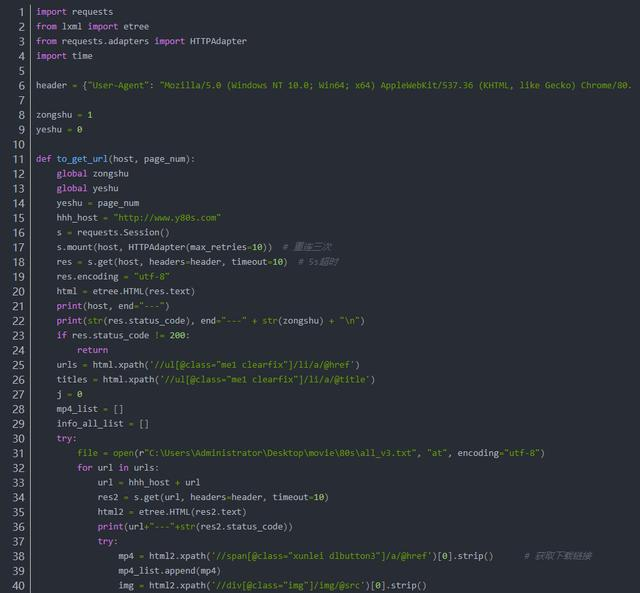Click the 'global yeshu' statement on line 13
This screenshot has width=640, height=593.
[x=87, y=189]
